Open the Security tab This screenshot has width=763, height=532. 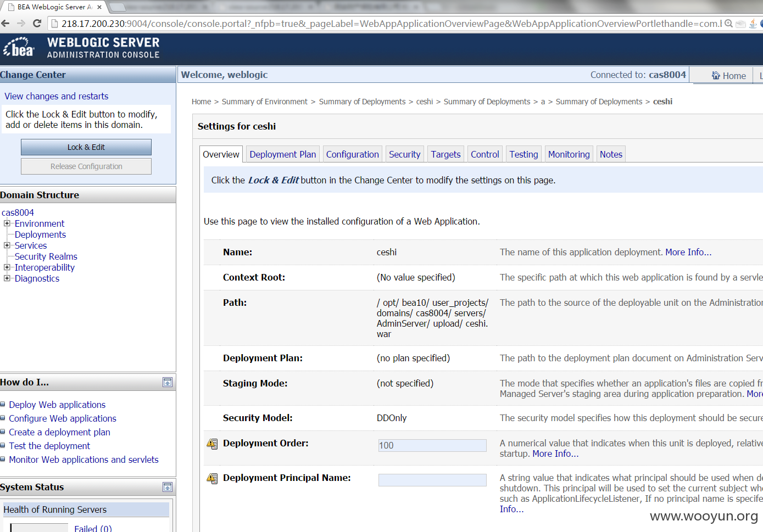pos(404,154)
